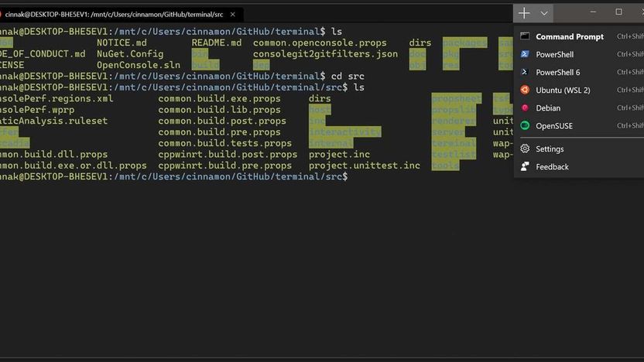Open Debian profile from menu
Screen dimensions: 644x362
(579, 108)
